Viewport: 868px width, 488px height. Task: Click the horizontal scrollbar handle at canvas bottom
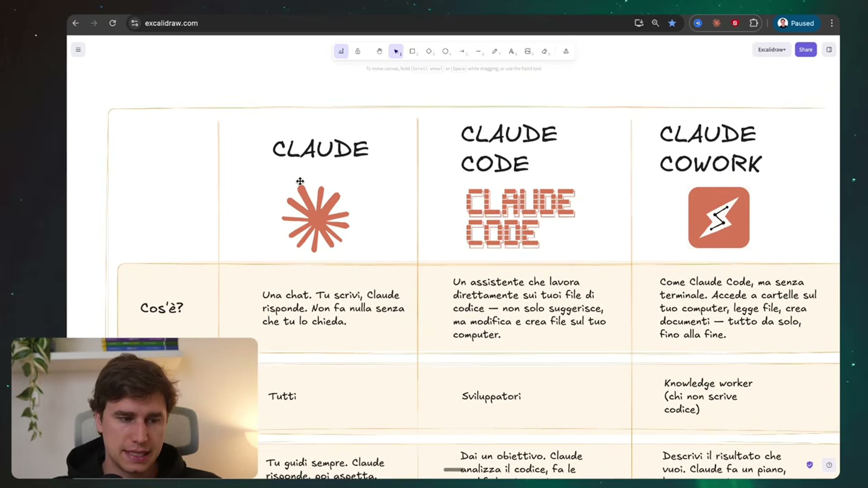pyautogui.click(x=454, y=470)
